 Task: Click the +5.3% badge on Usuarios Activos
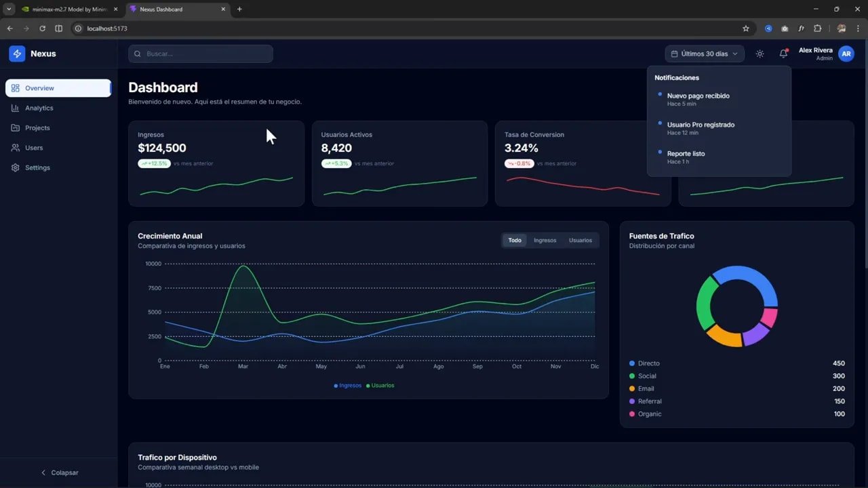click(336, 163)
